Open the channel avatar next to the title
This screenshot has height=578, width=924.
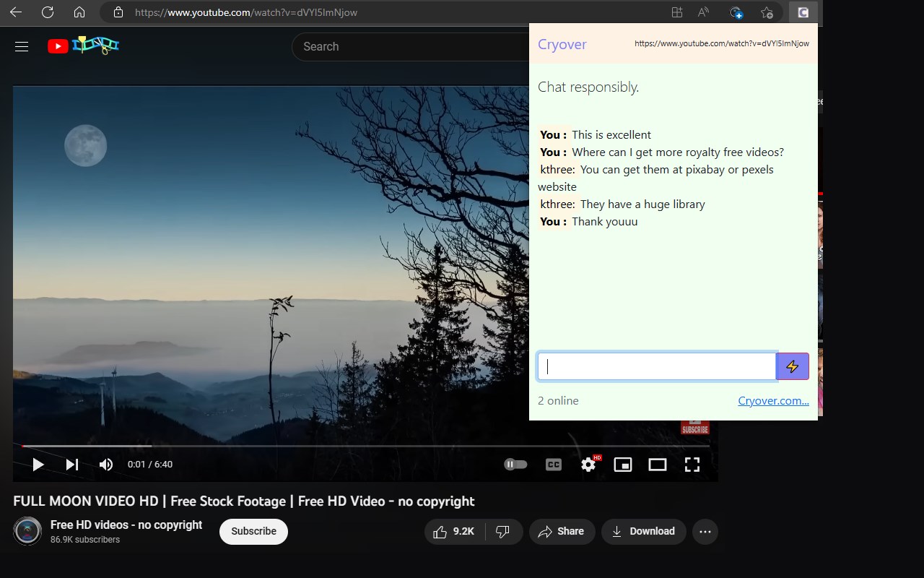(x=27, y=532)
